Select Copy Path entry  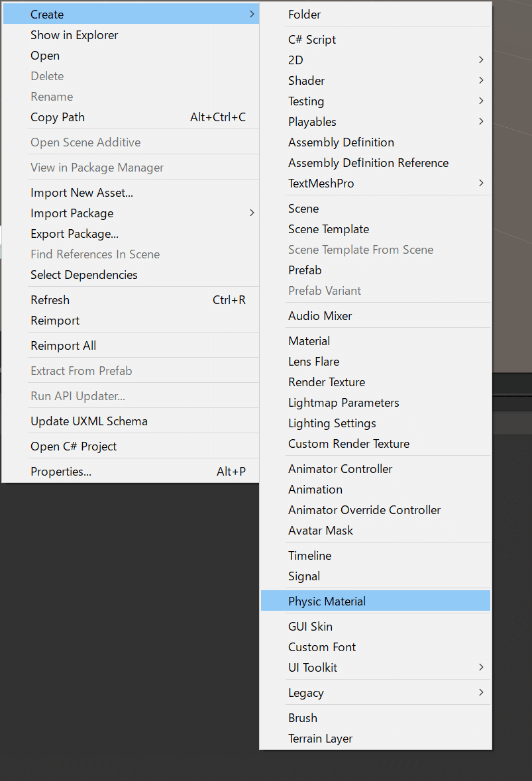pos(131,117)
